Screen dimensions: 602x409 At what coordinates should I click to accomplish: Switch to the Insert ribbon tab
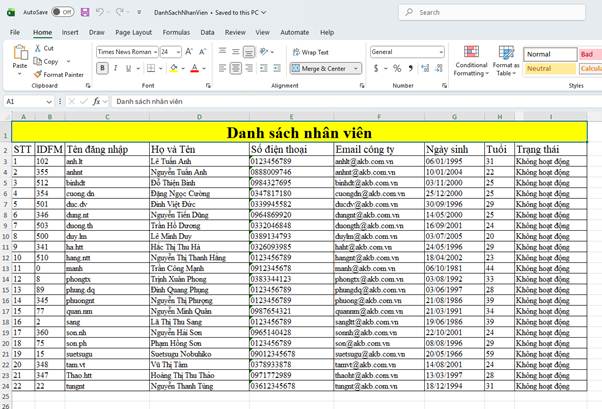pyautogui.click(x=70, y=32)
